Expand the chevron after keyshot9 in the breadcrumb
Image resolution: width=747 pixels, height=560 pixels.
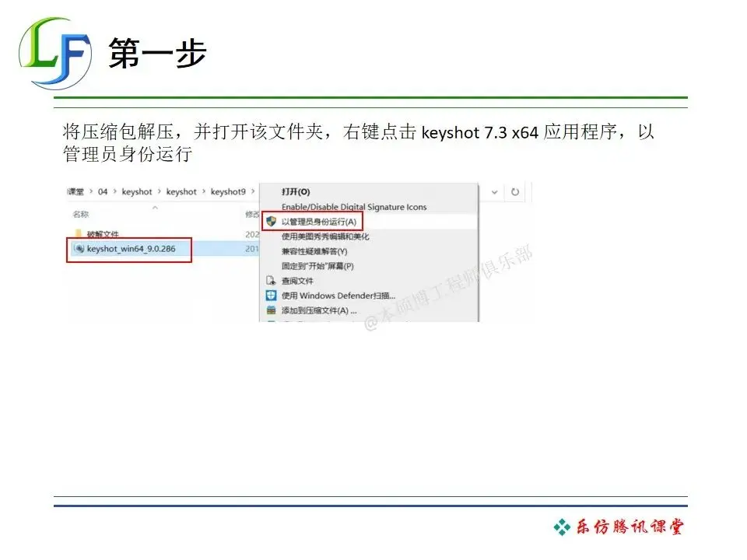(x=253, y=191)
